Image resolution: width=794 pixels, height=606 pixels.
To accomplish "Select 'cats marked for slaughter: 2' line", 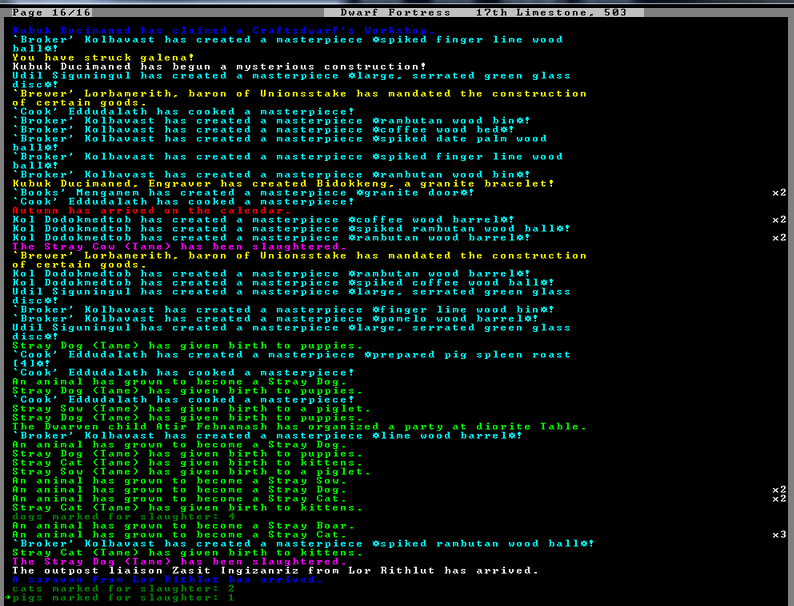I will pos(124,589).
